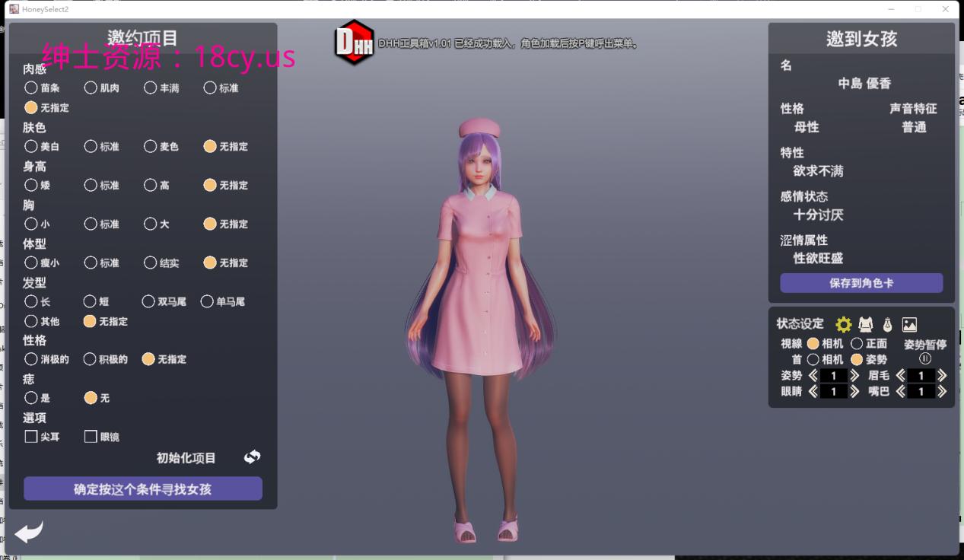Click the 性欲旺盛 attribute value
This screenshot has width=964, height=560.
click(x=819, y=259)
